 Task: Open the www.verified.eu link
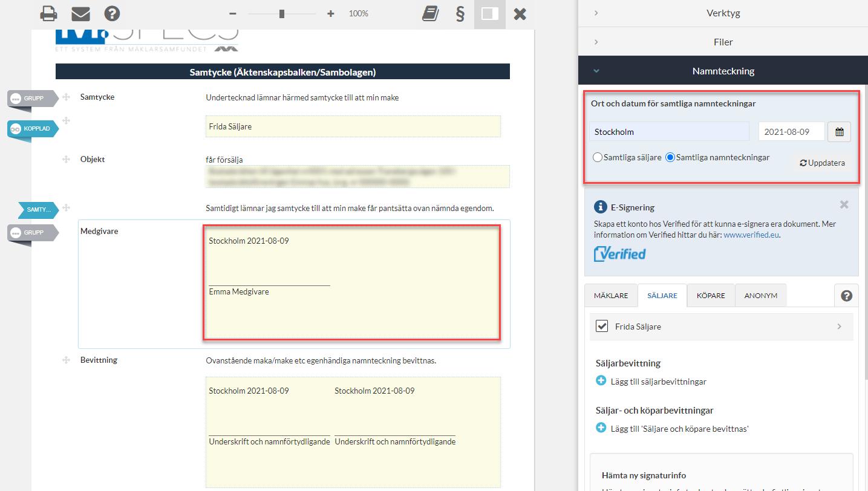coord(751,235)
